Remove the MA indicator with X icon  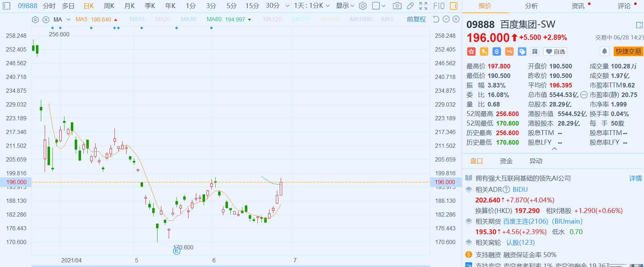pos(46,20)
